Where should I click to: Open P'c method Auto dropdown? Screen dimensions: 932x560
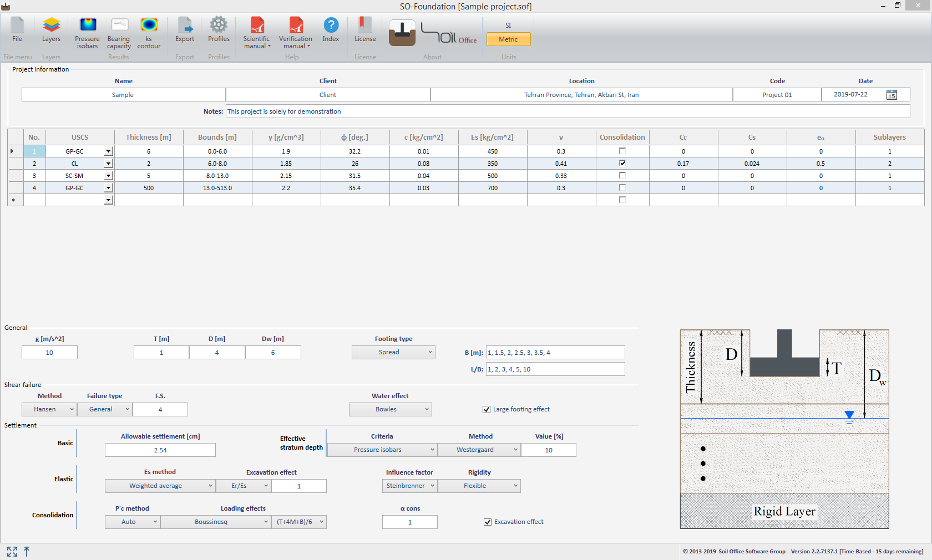click(133, 522)
